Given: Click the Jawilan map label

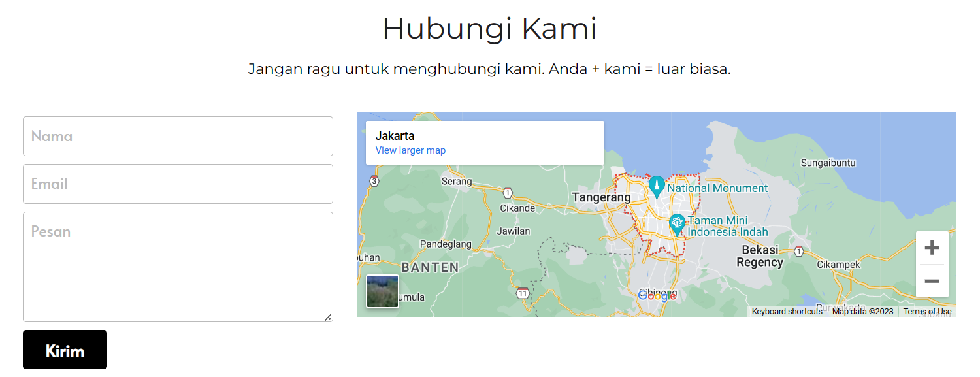Looking at the screenshot, I should pyautogui.click(x=514, y=231).
